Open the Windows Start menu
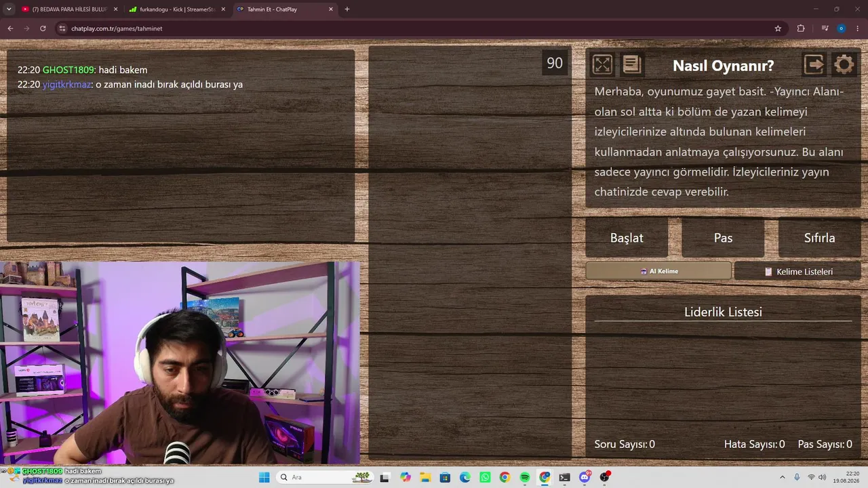868x488 pixels. click(x=264, y=477)
